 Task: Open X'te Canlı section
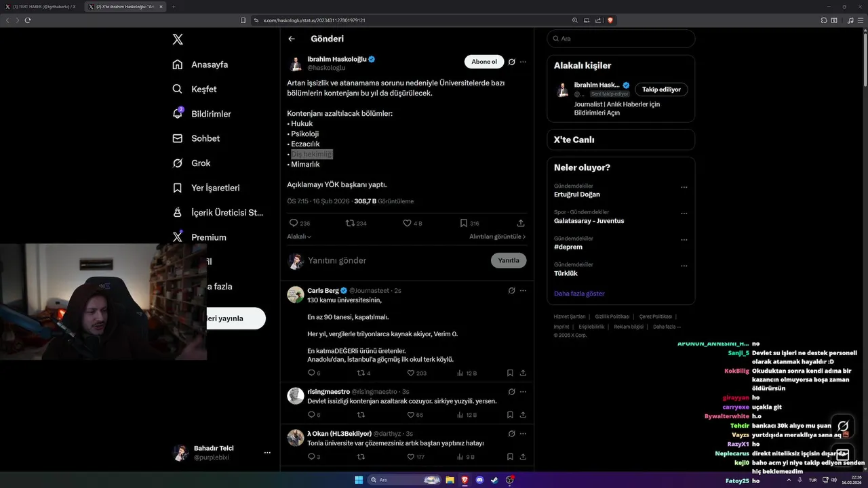click(x=620, y=140)
